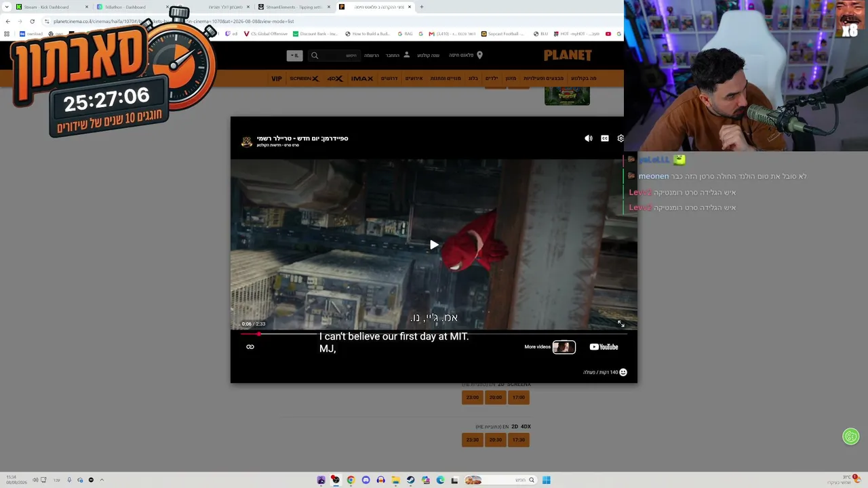
Task: Open the IMAX menu item
Action: coord(362,79)
